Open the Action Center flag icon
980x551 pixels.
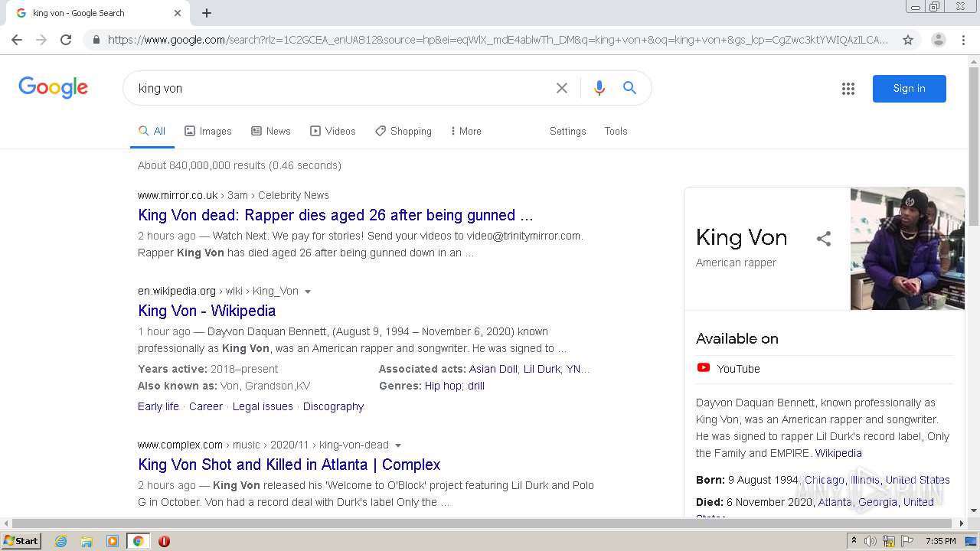[907, 541]
